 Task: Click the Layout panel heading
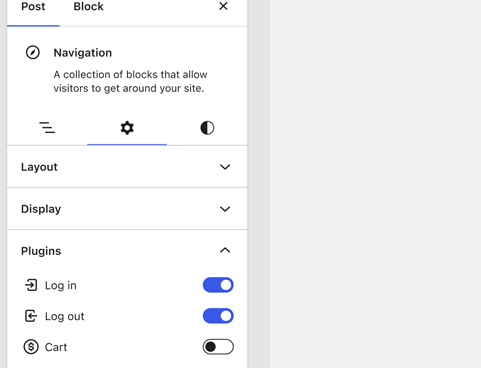point(39,167)
